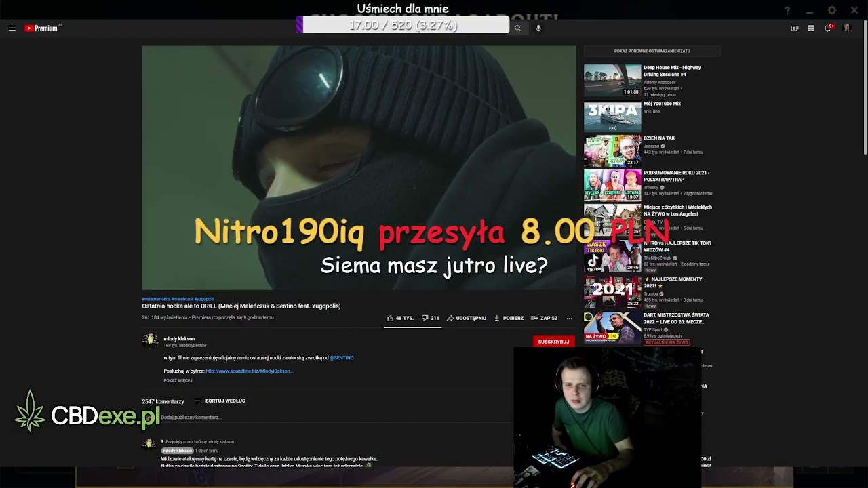Click the Dodaj publiczny komentarz field
Screen dimensions: 868x488
[336, 418]
